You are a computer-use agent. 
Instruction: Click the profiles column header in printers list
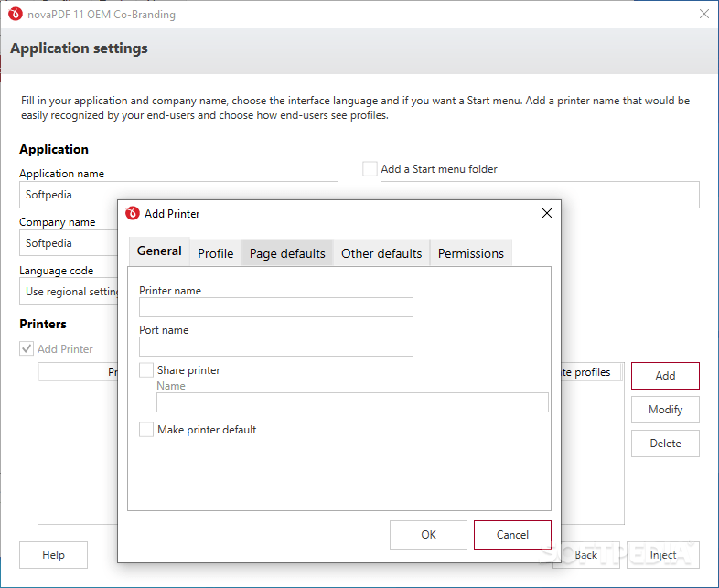[591, 372]
